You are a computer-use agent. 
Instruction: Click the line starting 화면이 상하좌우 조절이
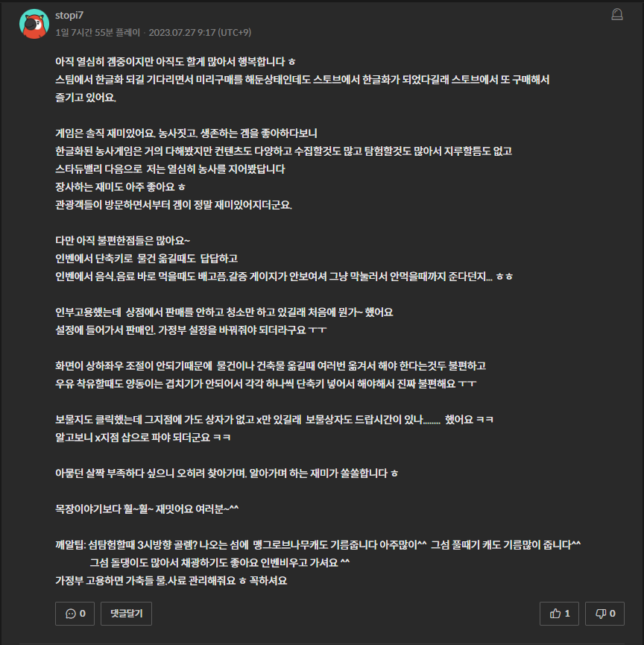(271, 365)
